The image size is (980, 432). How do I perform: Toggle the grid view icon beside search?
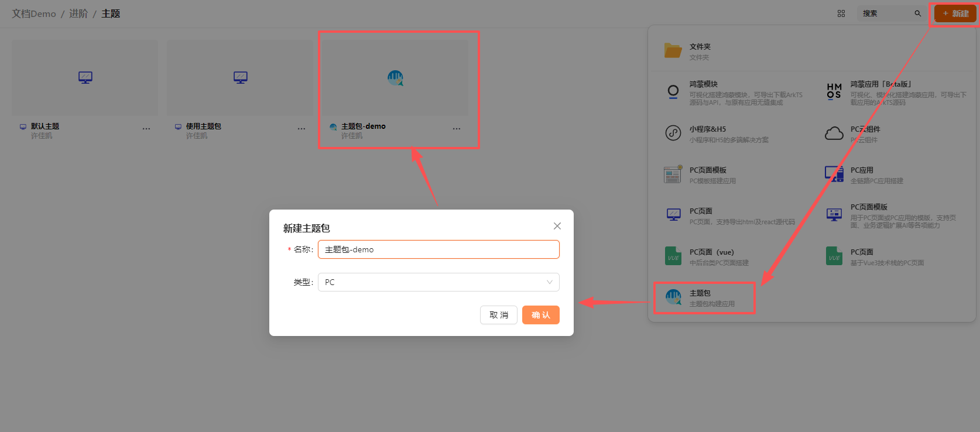pyautogui.click(x=841, y=13)
